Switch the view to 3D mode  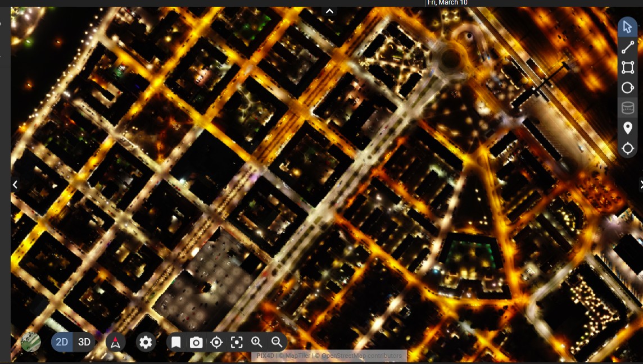(x=84, y=342)
